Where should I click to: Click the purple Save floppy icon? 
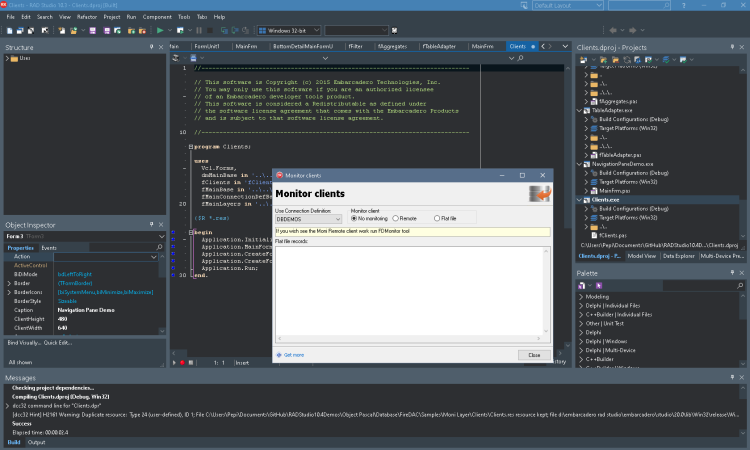coord(92,31)
